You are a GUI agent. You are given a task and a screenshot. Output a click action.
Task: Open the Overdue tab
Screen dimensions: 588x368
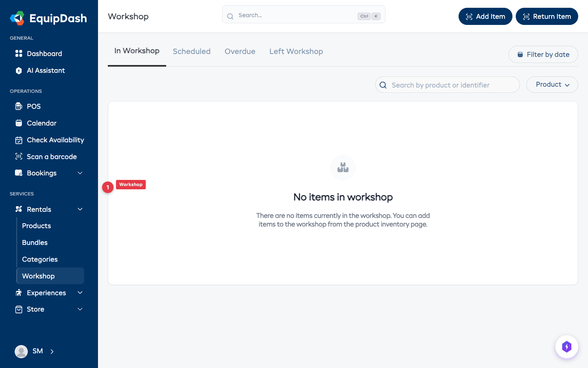(240, 51)
